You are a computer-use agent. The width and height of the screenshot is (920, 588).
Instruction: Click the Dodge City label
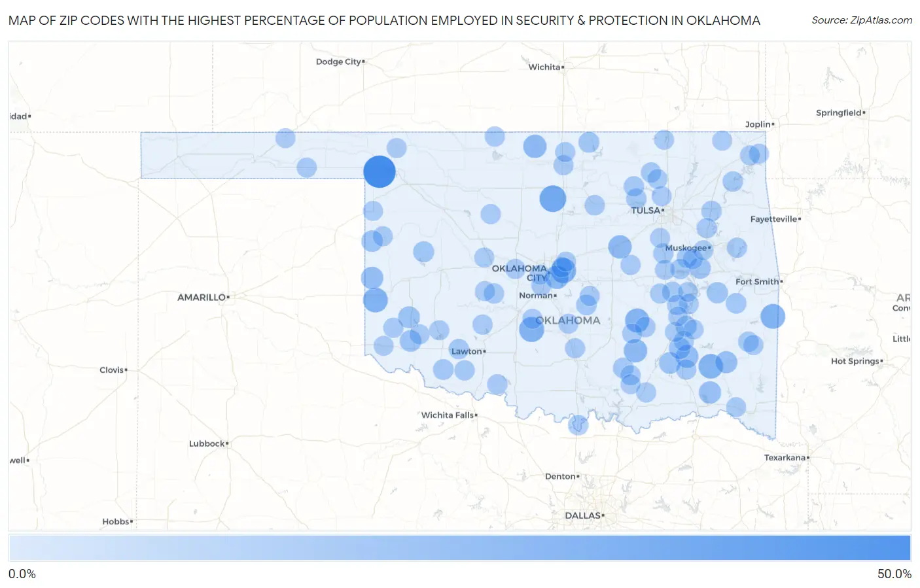point(340,61)
